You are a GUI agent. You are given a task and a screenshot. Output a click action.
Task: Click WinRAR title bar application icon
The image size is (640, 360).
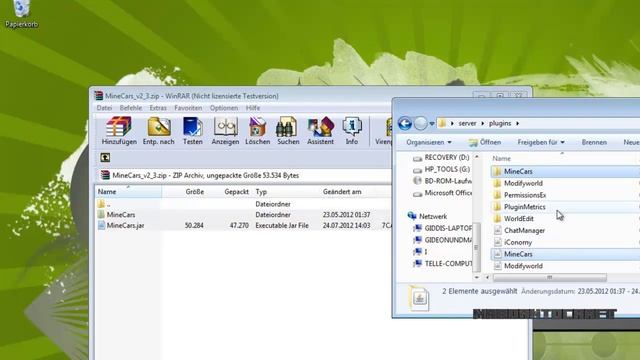tap(98, 96)
